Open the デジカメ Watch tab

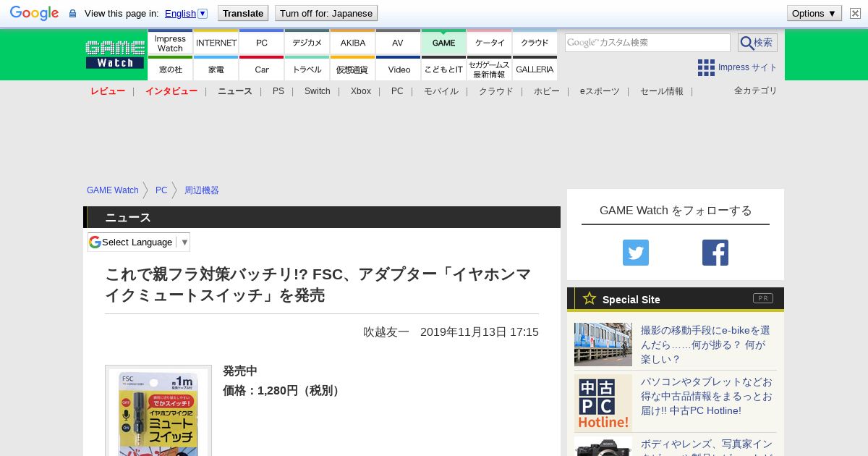point(307,43)
